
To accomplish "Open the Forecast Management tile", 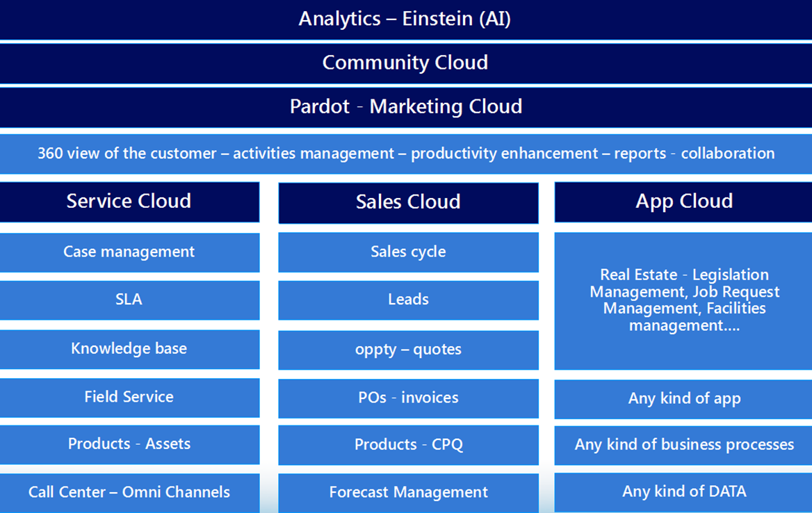I will (408, 493).
